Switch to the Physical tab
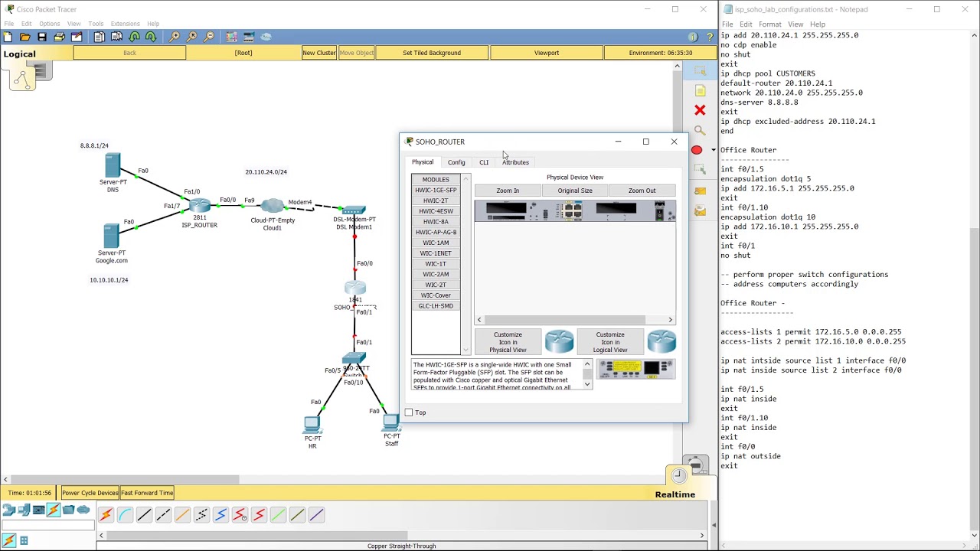The image size is (980, 551). click(x=423, y=162)
